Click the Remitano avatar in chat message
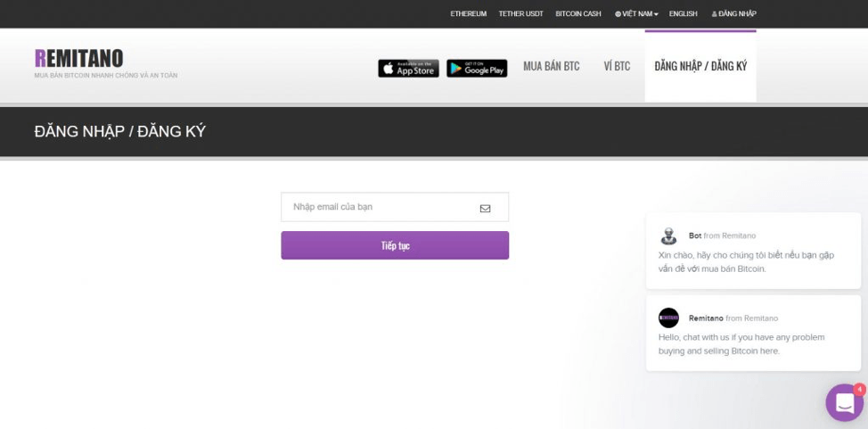The height and width of the screenshot is (429, 868). (x=668, y=318)
